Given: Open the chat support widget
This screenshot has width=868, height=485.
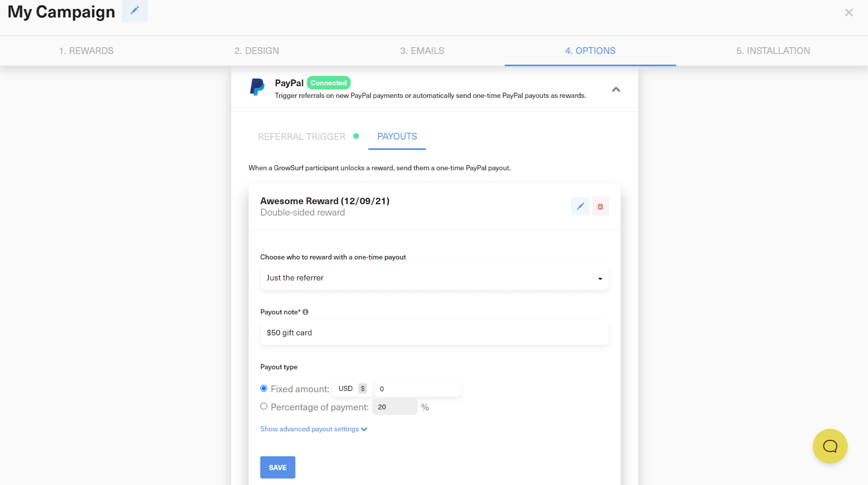Looking at the screenshot, I should pyautogui.click(x=830, y=446).
